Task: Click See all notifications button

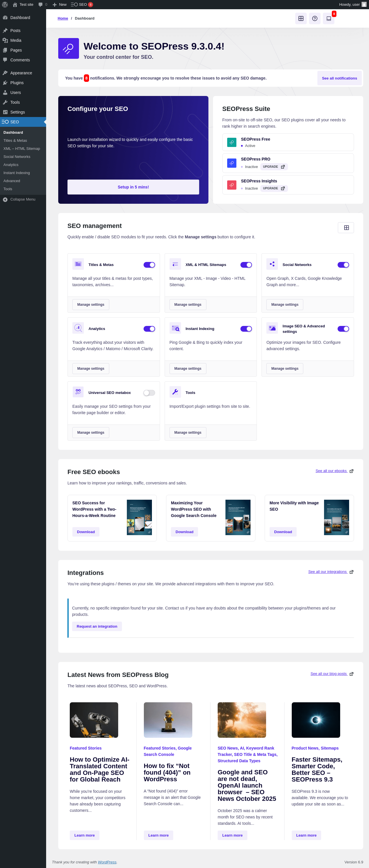Action: [x=339, y=78]
